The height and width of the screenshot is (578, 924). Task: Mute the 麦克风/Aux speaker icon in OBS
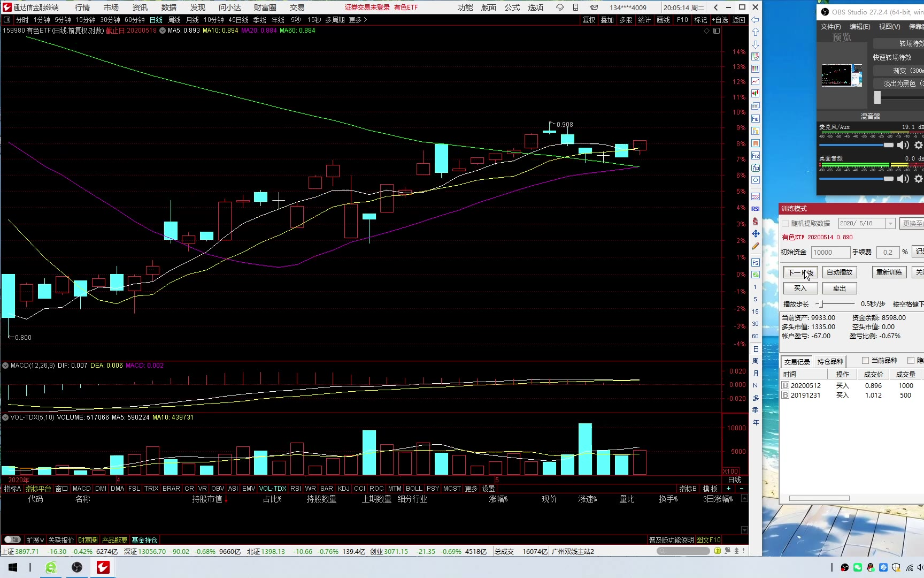point(903,145)
